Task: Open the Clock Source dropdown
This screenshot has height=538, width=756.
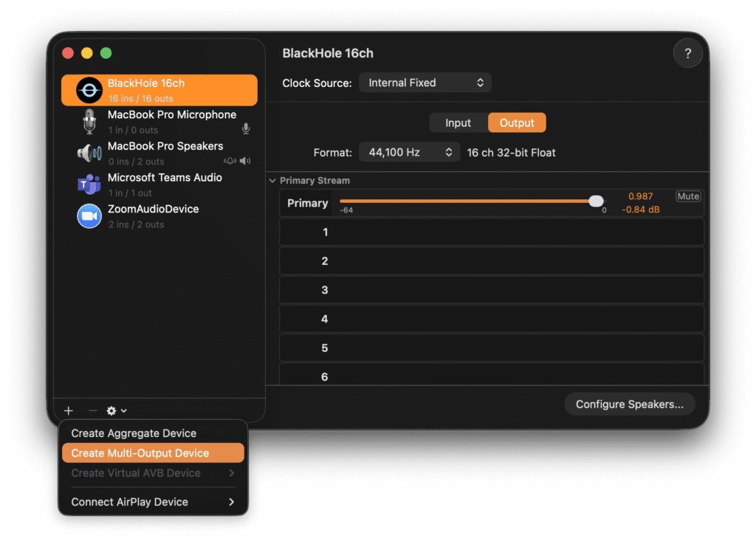Action: pyautogui.click(x=425, y=83)
